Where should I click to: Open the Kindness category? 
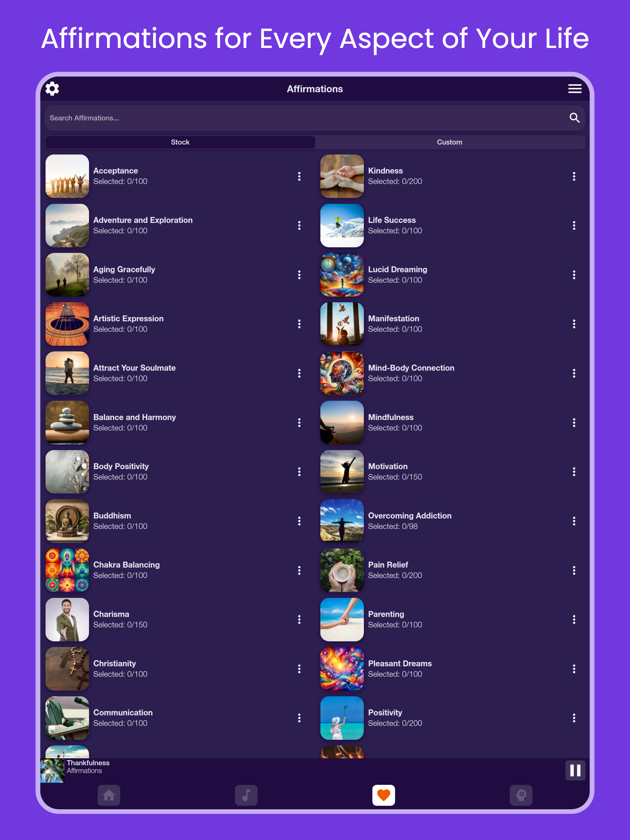tap(452, 176)
